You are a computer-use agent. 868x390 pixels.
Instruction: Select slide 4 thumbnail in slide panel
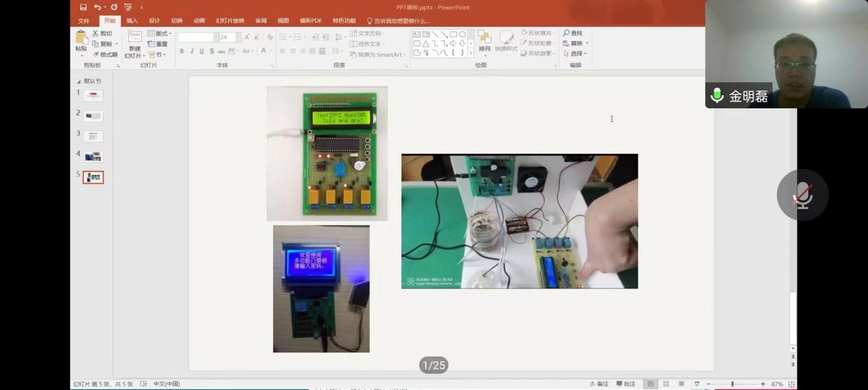click(x=93, y=157)
